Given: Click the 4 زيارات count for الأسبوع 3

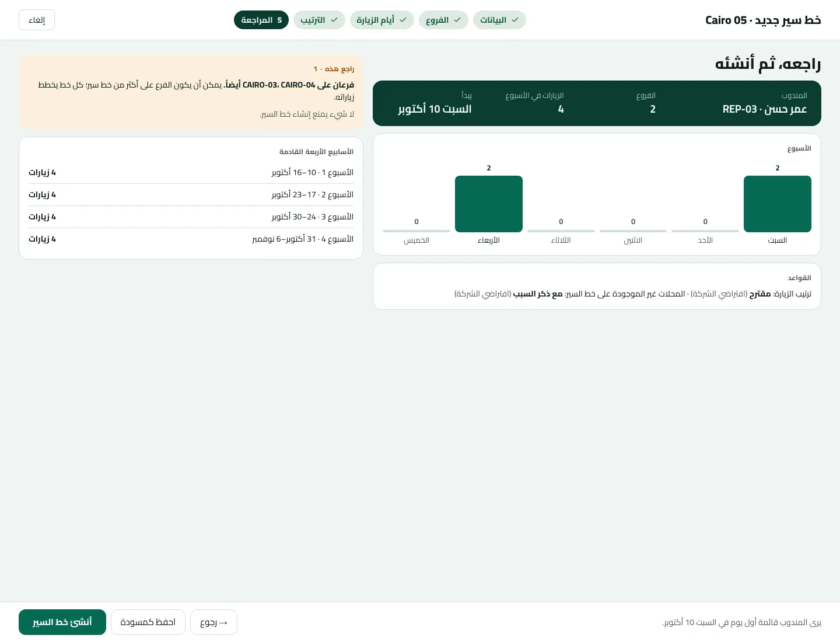Looking at the screenshot, I should [42, 217].
